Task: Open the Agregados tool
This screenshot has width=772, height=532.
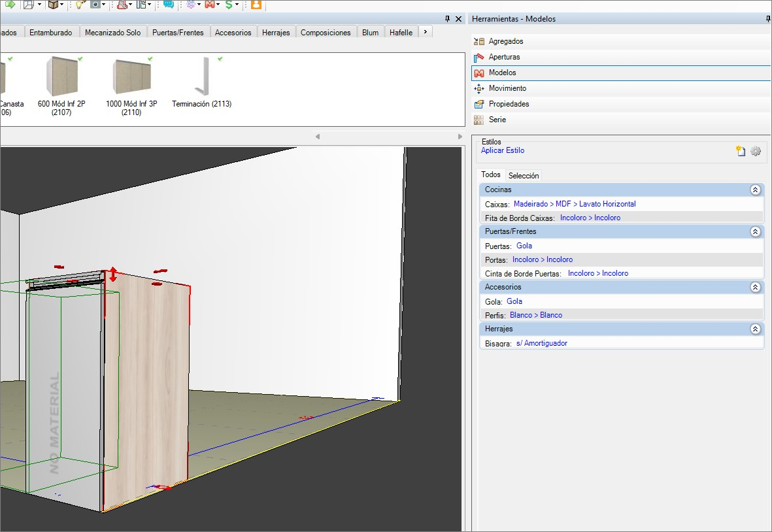Action: click(505, 41)
